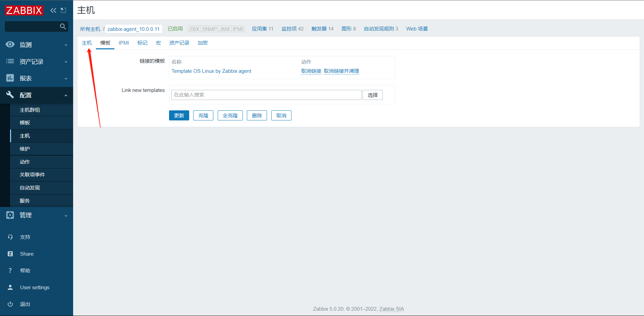
Task: Open Template OS Linux by Zabbix agent
Action: pyautogui.click(x=211, y=71)
